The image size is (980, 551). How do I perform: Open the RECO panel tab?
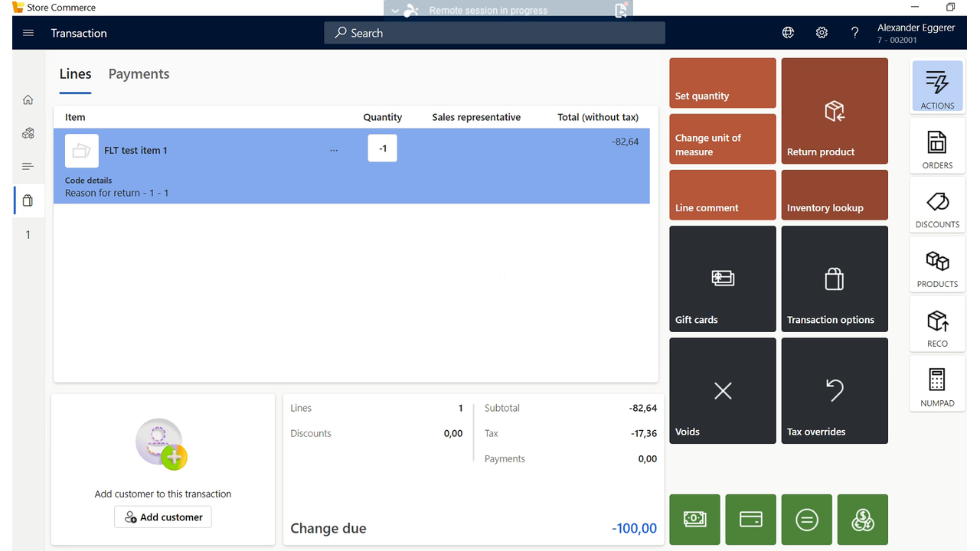(937, 325)
